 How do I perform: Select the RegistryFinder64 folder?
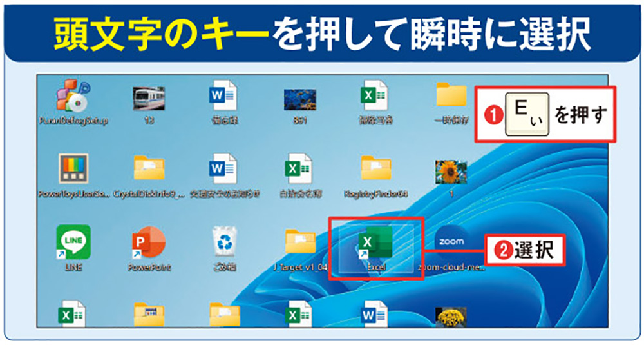pos(375,168)
